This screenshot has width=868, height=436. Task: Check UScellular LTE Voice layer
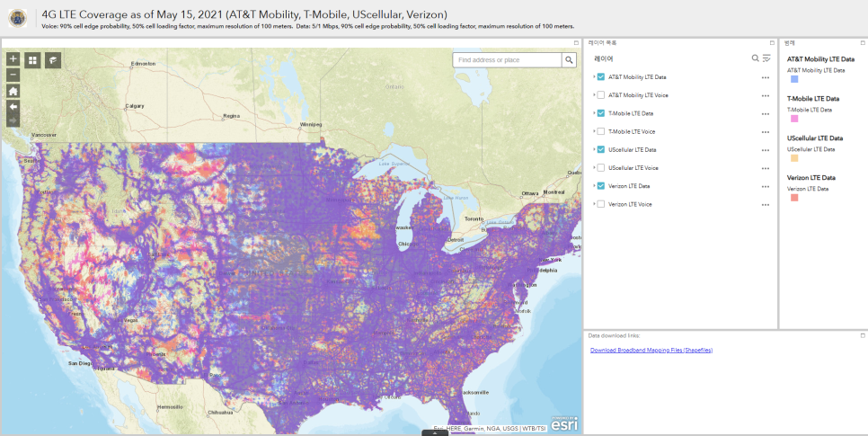[x=600, y=168]
